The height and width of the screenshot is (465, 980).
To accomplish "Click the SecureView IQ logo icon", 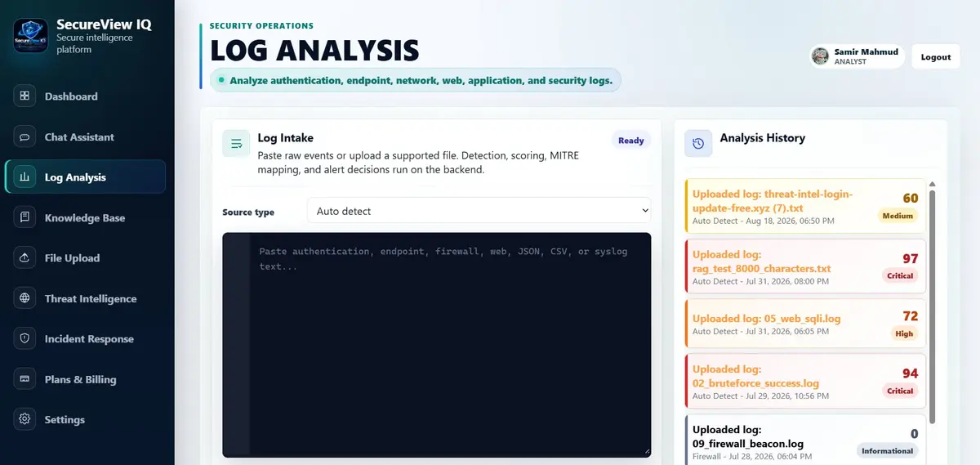I will tap(31, 37).
